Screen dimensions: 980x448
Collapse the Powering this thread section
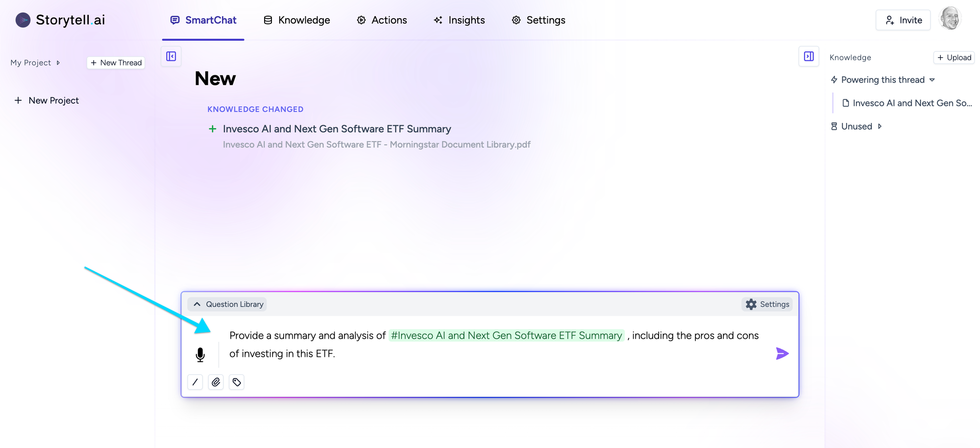883,80
